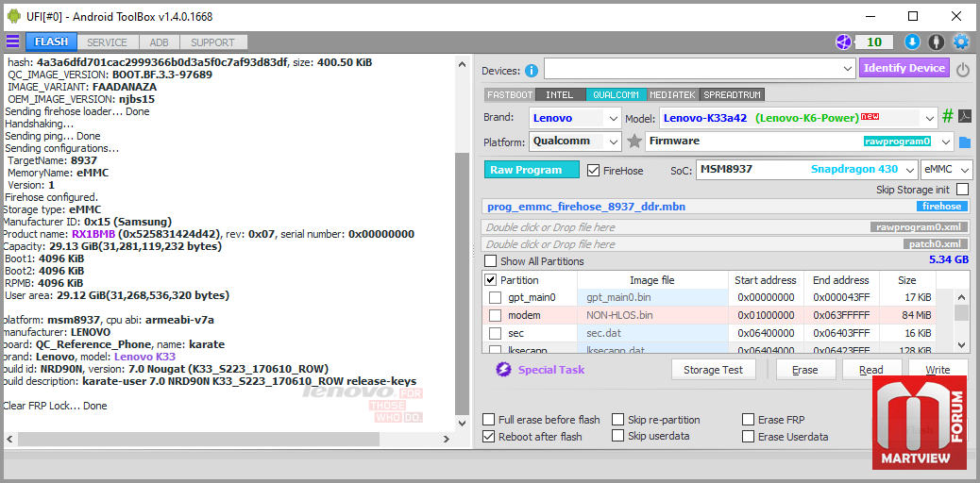Switch to the ADB tab
The height and width of the screenshot is (483, 980).
pyautogui.click(x=159, y=42)
